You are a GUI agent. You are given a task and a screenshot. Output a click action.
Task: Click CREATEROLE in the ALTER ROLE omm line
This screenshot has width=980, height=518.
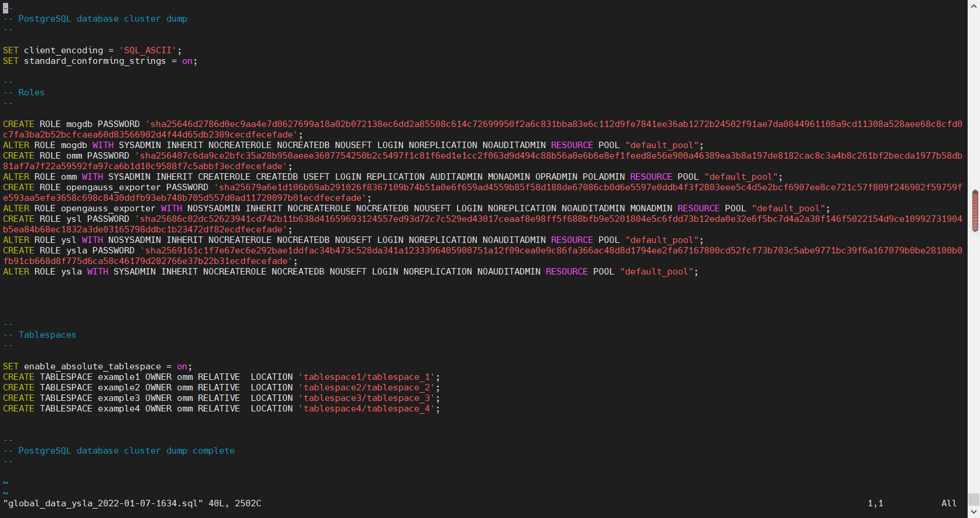[x=224, y=177]
